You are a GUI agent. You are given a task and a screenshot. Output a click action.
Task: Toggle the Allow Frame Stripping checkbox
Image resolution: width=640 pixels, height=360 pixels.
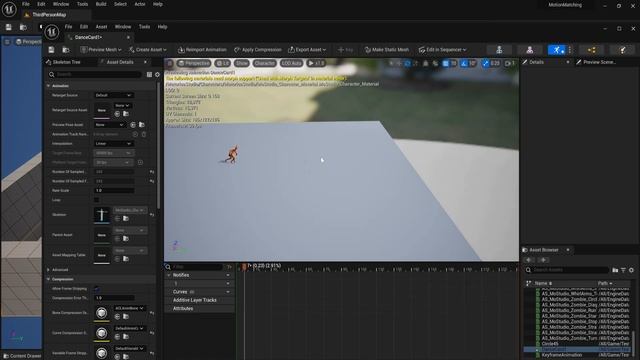click(96, 289)
